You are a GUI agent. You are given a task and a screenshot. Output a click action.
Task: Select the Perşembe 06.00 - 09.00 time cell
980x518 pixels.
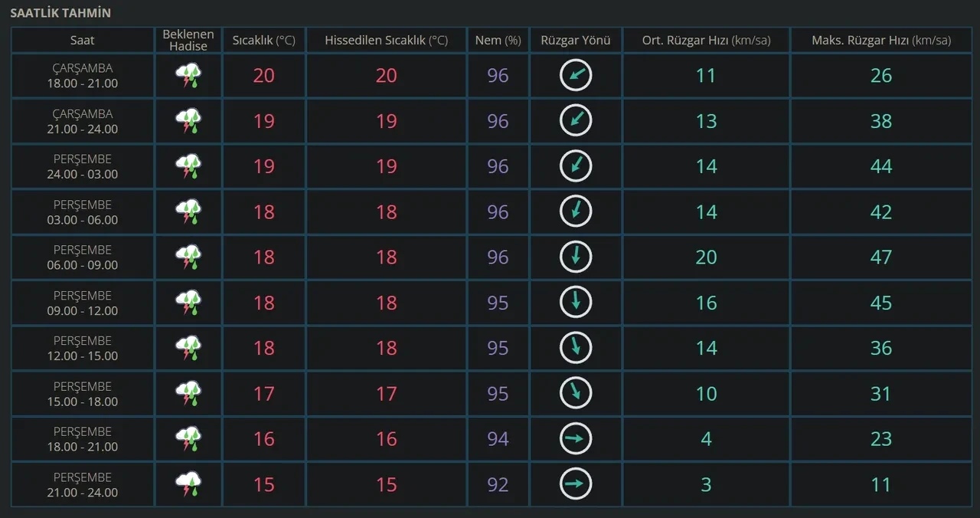pyautogui.click(x=83, y=257)
